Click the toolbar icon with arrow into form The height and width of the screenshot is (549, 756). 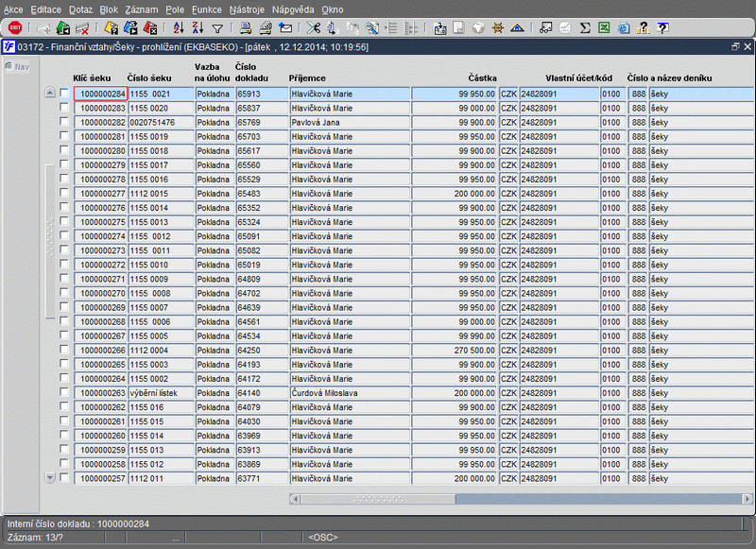pos(439,28)
